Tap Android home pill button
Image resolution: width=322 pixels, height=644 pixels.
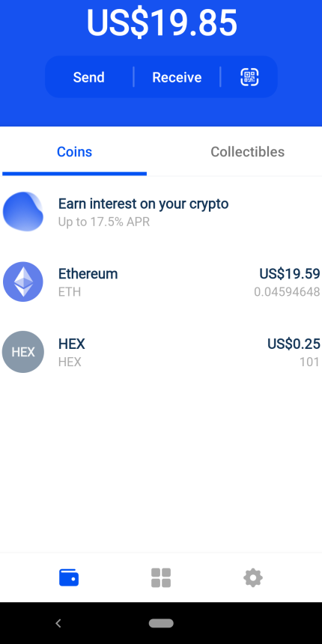(161, 623)
